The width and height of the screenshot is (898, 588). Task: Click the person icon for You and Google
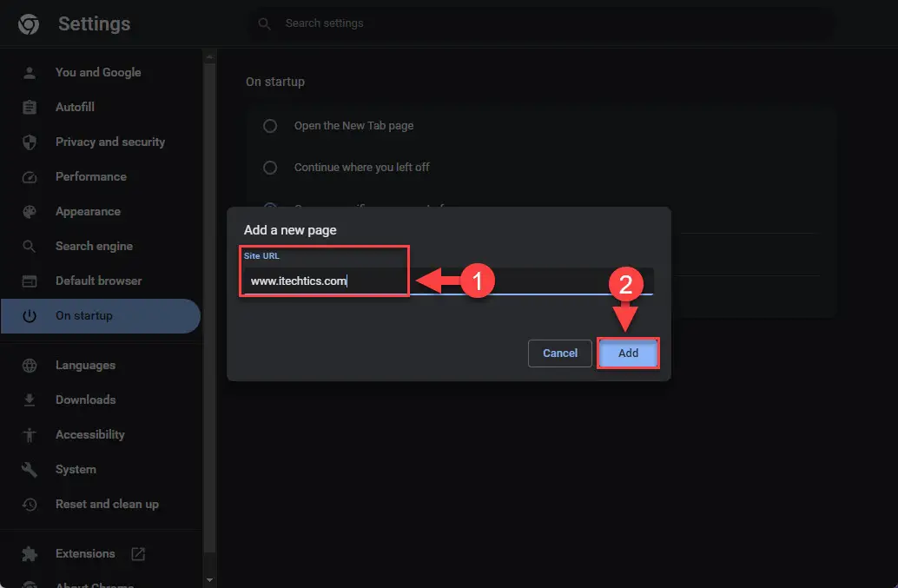pyautogui.click(x=30, y=73)
